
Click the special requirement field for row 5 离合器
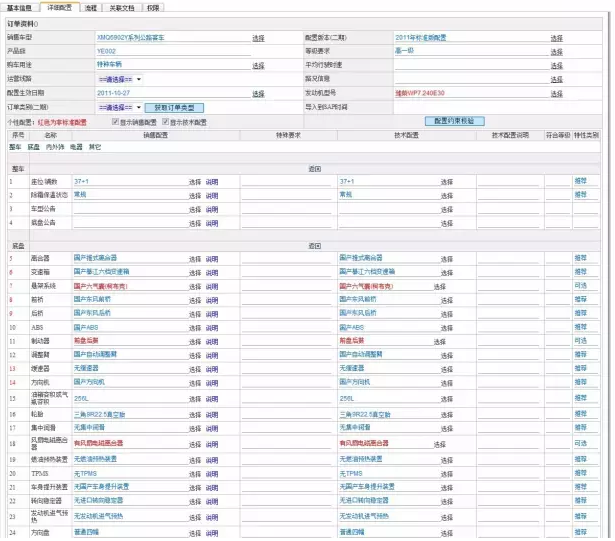click(287, 259)
